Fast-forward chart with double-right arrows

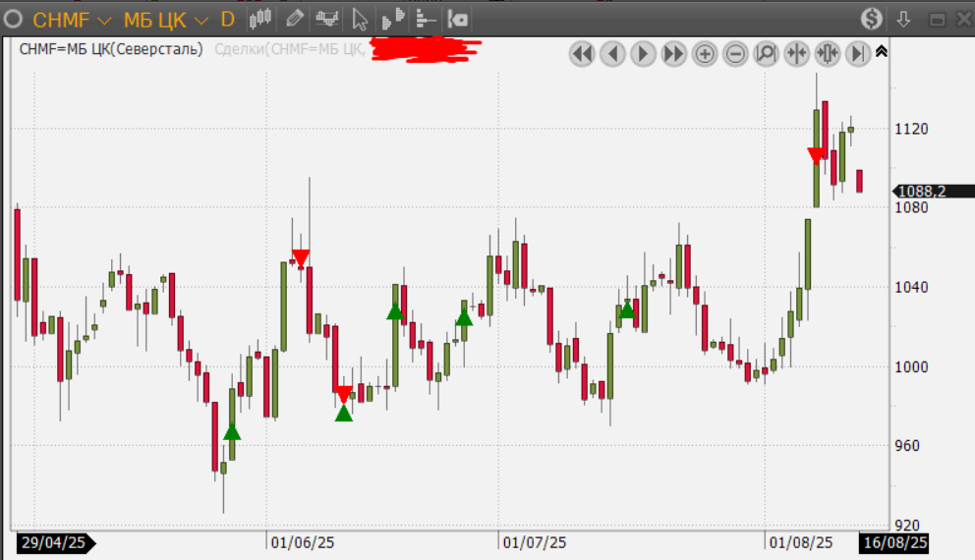[674, 54]
